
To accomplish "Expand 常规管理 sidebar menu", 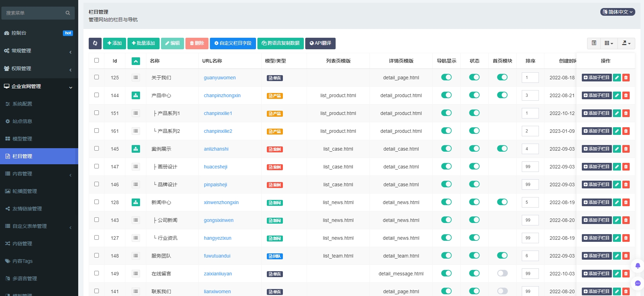I will [39, 51].
